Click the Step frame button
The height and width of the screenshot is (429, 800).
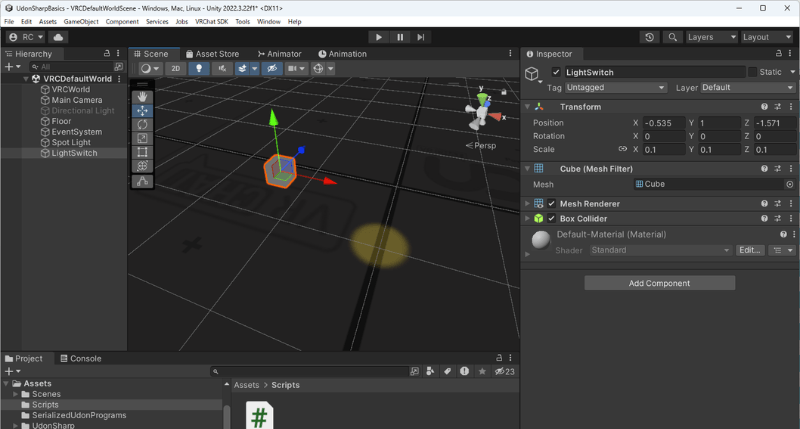coord(420,37)
